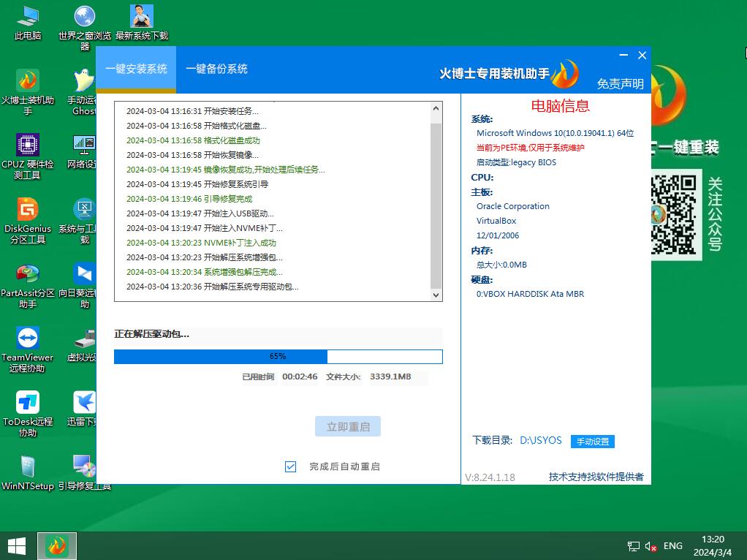Select log line 引导修复完成
Viewport: 747px width, 560px height.
point(189,199)
